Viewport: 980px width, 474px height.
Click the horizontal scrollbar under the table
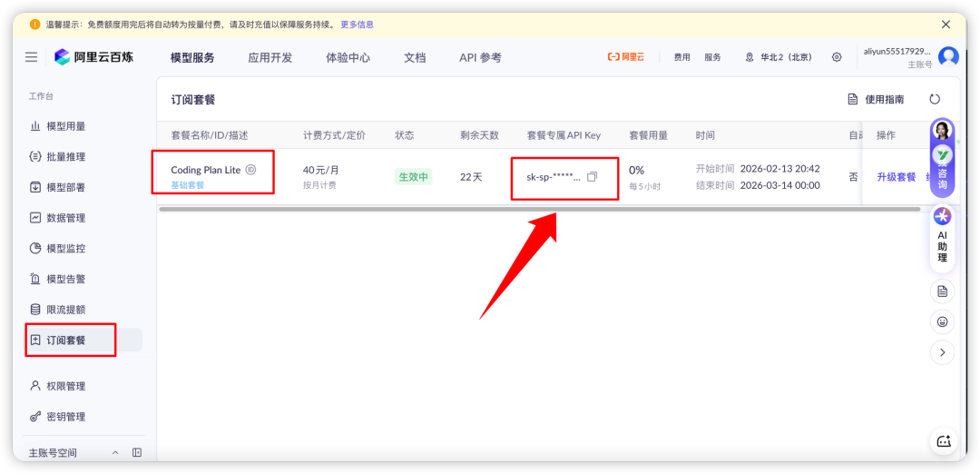(x=539, y=209)
